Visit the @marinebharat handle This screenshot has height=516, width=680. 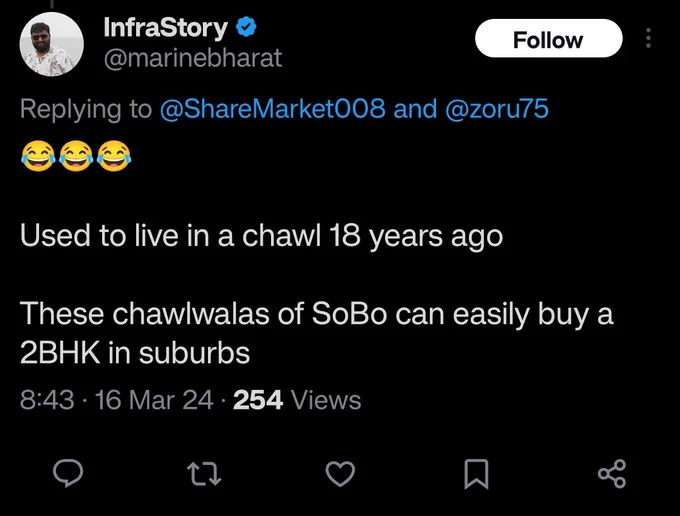(x=193, y=58)
